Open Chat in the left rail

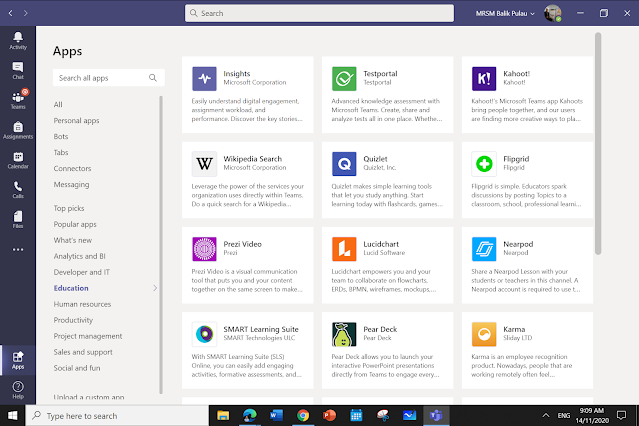[x=18, y=71]
